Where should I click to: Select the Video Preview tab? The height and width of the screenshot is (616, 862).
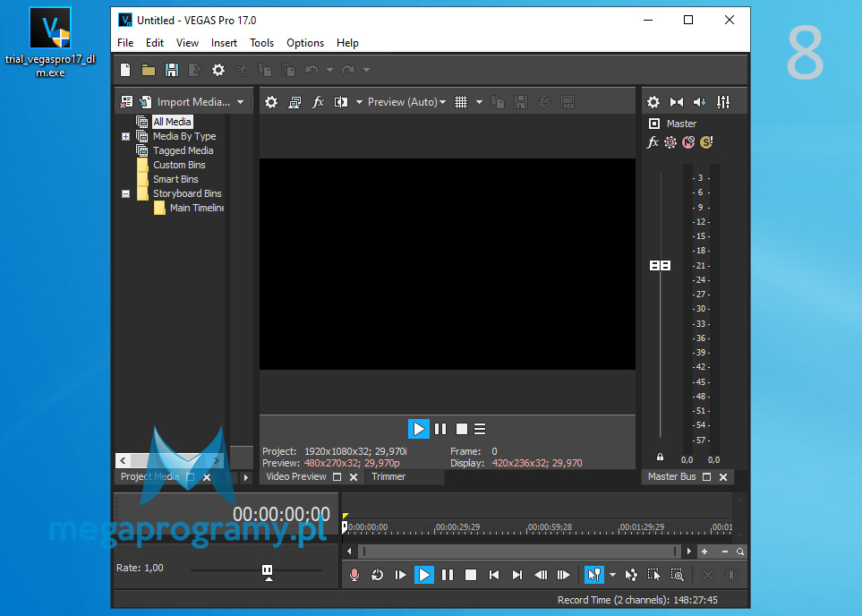point(295,477)
